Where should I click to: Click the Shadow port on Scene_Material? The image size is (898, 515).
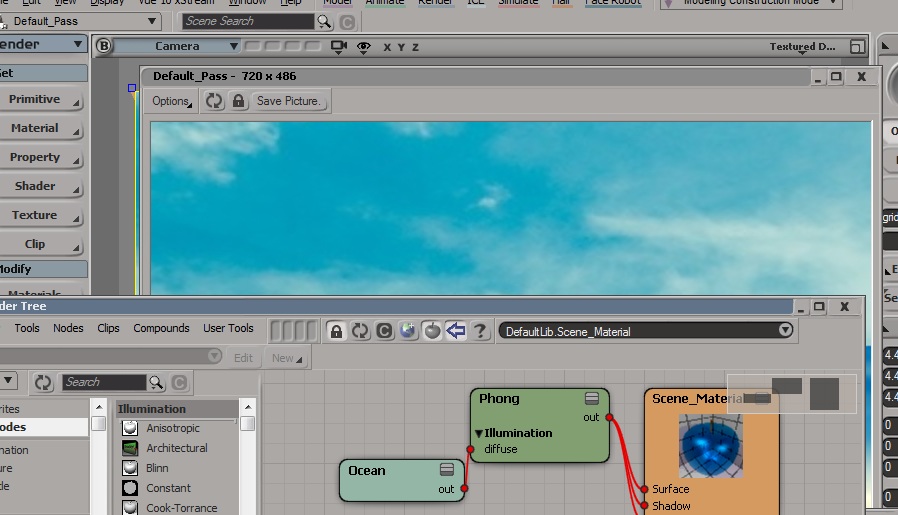point(644,506)
